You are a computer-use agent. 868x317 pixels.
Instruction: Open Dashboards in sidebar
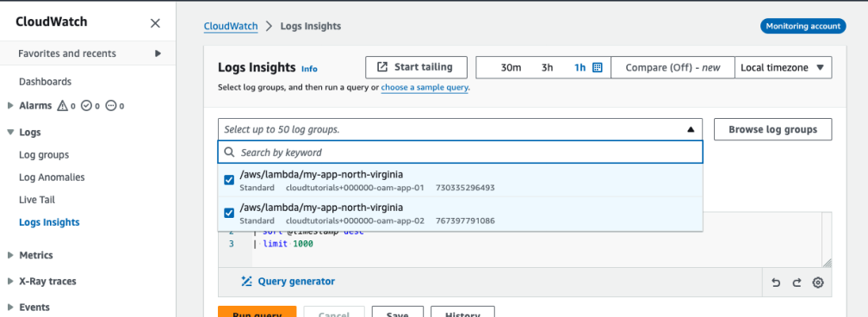pyautogui.click(x=46, y=82)
